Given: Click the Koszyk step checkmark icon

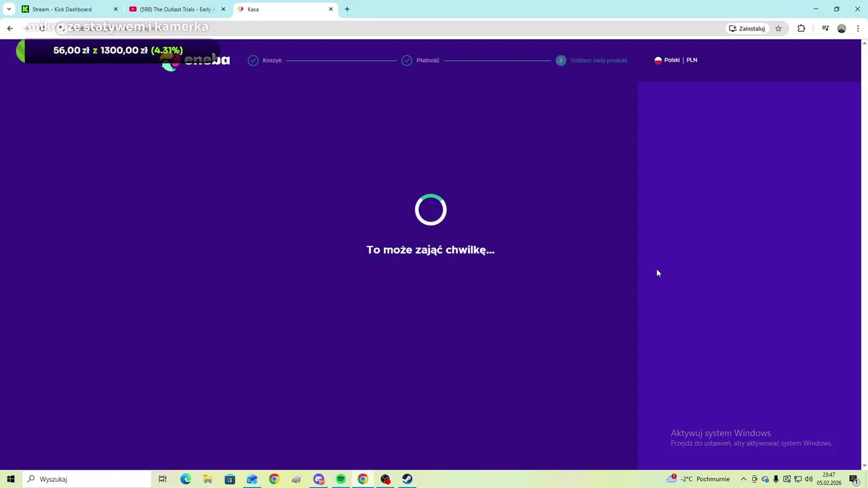Looking at the screenshot, I should pos(253,60).
